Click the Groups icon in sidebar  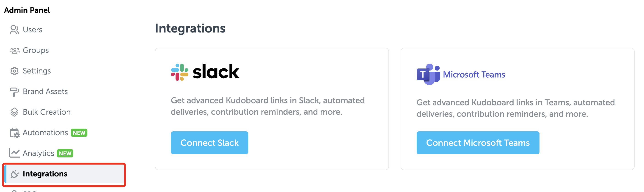pyautogui.click(x=14, y=50)
